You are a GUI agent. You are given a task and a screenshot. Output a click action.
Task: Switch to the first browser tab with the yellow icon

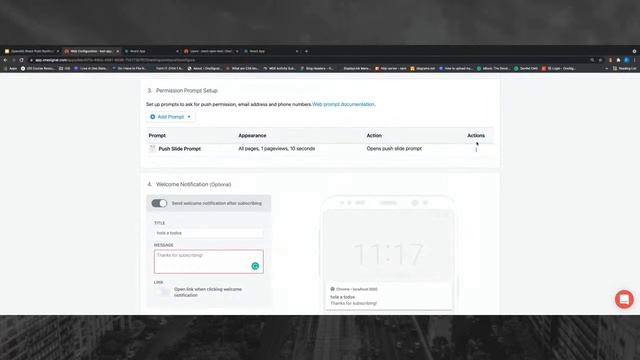[x=31, y=51]
